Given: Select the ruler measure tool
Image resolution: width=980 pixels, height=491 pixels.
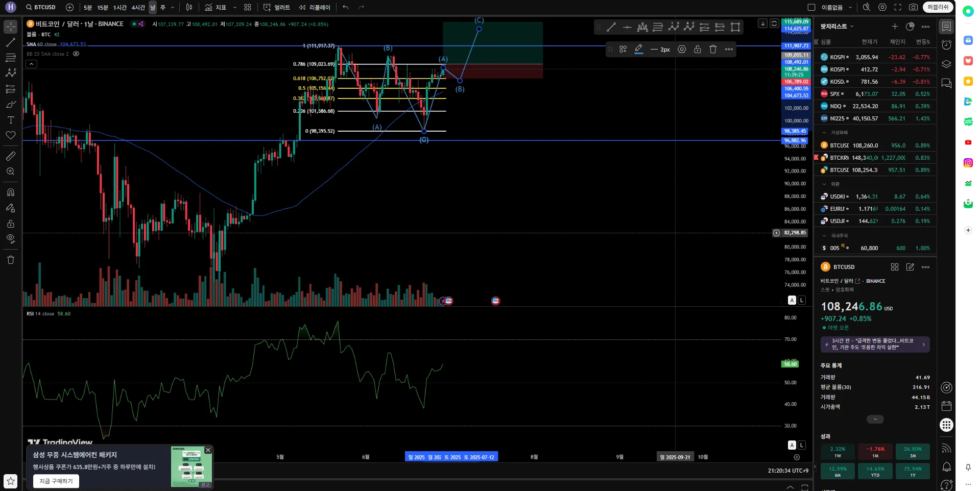Looking at the screenshot, I should pyautogui.click(x=11, y=156).
